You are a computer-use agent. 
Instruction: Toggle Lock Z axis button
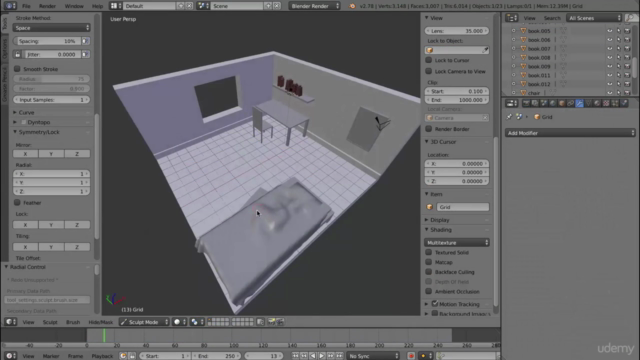point(77,224)
